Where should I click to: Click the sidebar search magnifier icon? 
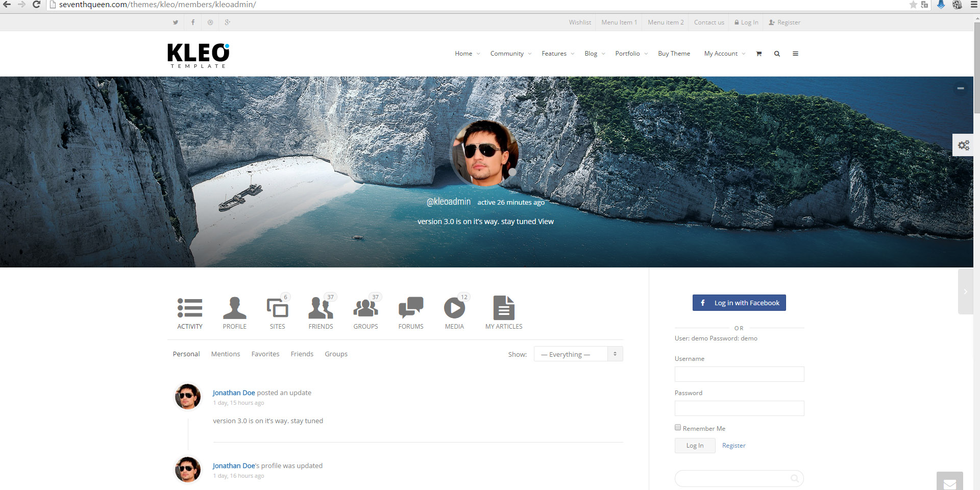pos(794,478)
